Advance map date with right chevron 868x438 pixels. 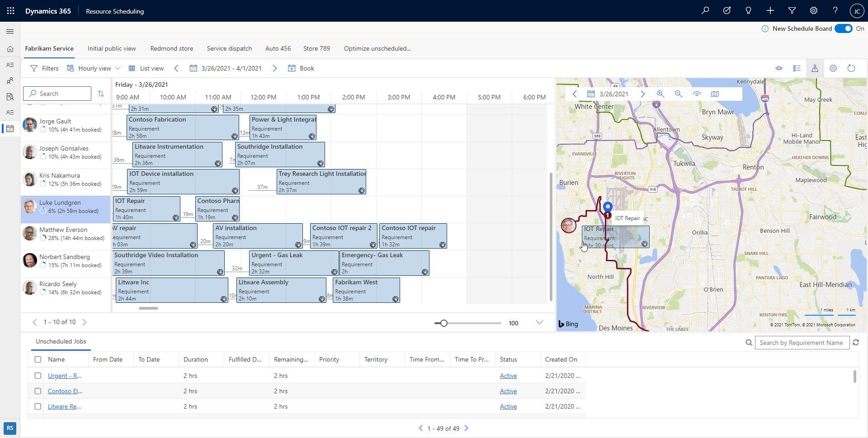(643, 94)
